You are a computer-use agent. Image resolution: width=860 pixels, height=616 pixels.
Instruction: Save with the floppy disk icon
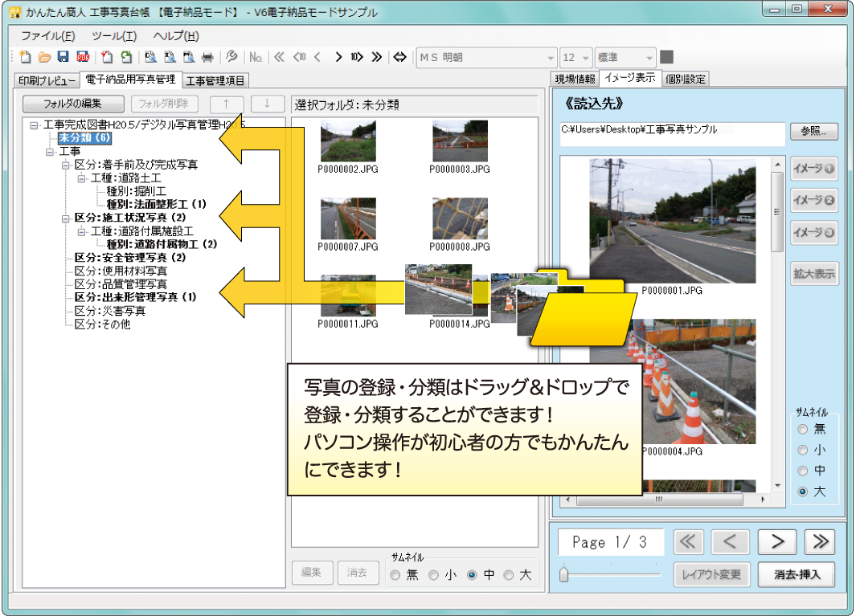(x=63, y=57)
